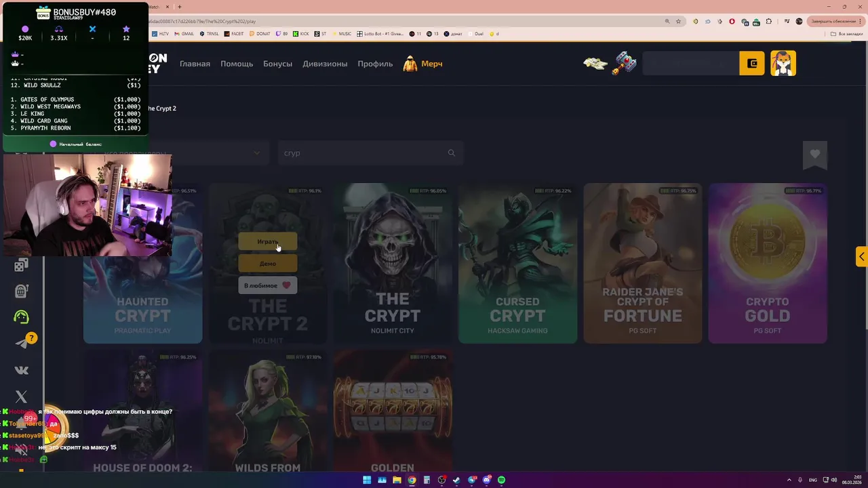Open the FACEIT bookmark
This screenshot has width=868, height=488.
[x=235, y=33]
